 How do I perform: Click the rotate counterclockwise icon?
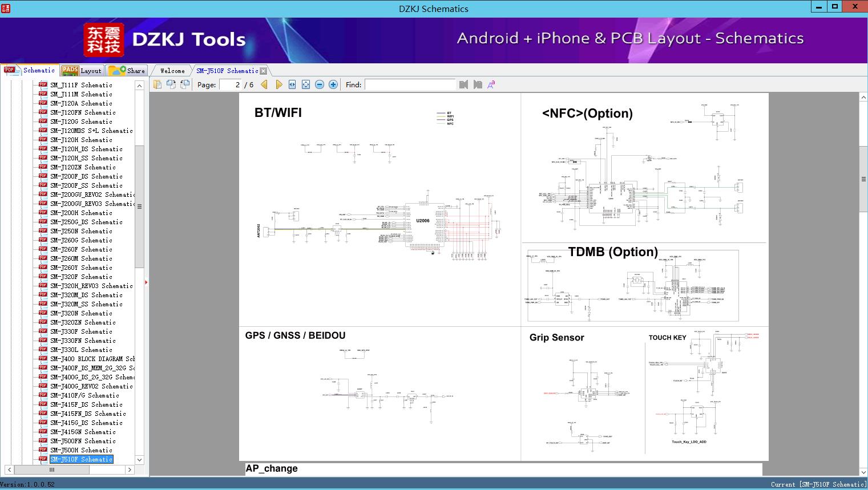[171, 84]
